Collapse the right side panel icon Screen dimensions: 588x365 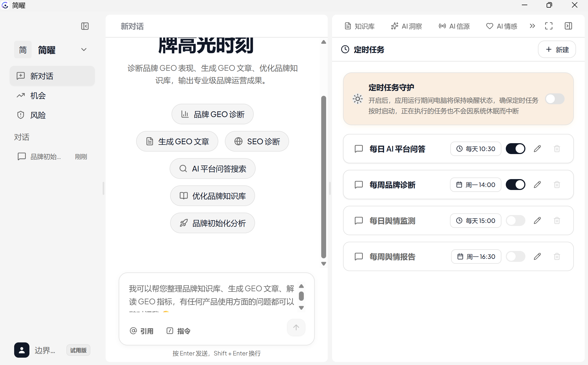pos(568,26)
